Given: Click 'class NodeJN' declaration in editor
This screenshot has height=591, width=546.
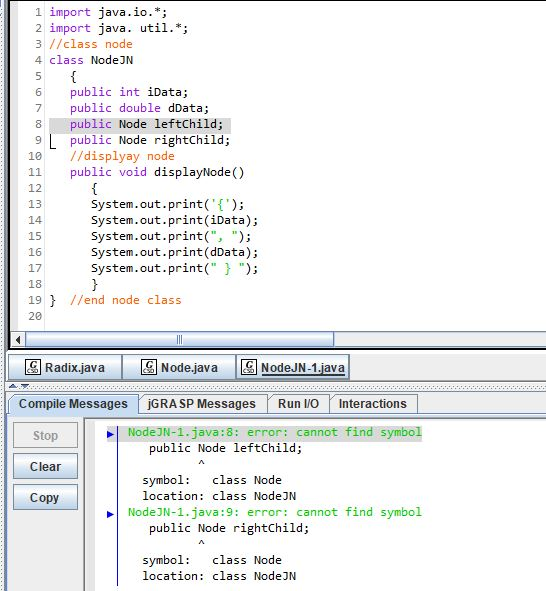Looking at the screenshot, I should [91, 60].
